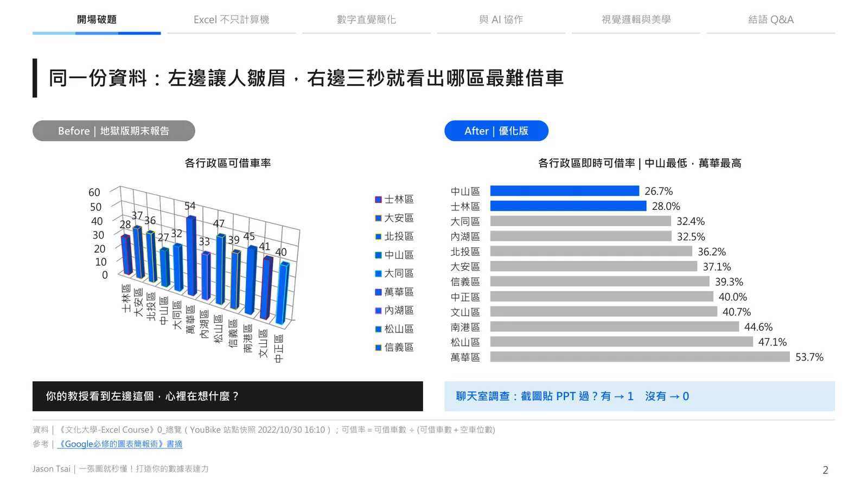868x488 pixels.
Task: Select the gray 南港區 44.6% bar
Action: (x=615, y=326)
